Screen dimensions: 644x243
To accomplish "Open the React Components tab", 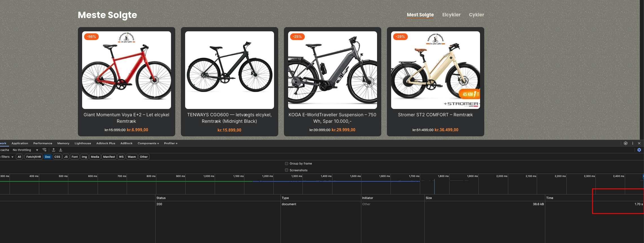I will point(148,143).
